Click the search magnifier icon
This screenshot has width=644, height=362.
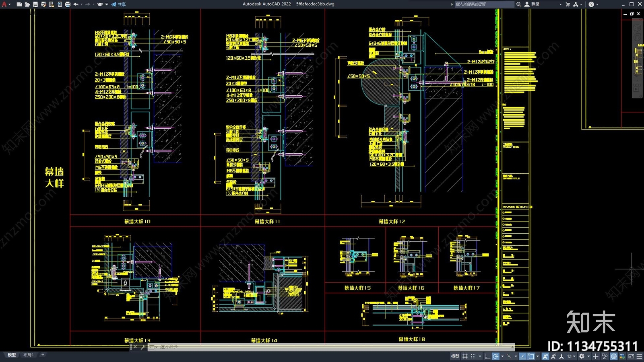[x=519, y=4]
